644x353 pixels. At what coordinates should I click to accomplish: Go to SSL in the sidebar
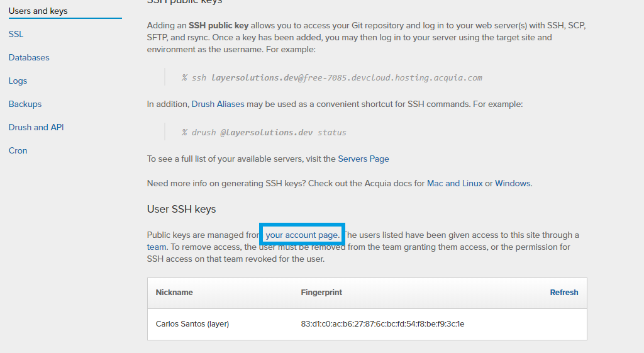[x=16, y=34]
